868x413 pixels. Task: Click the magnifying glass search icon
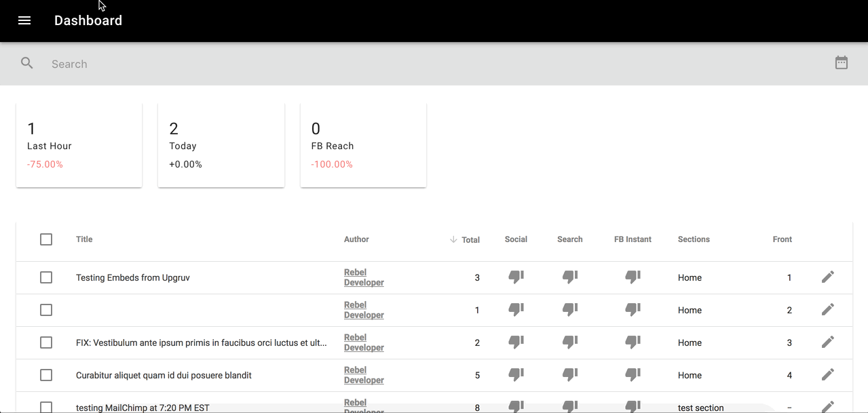(x=27, y=64)
